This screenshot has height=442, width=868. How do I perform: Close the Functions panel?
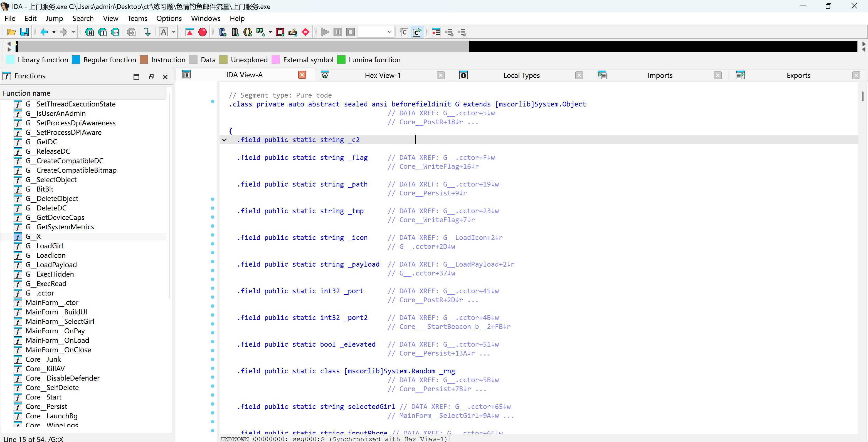pyautogui.click(x=165, y=77)
